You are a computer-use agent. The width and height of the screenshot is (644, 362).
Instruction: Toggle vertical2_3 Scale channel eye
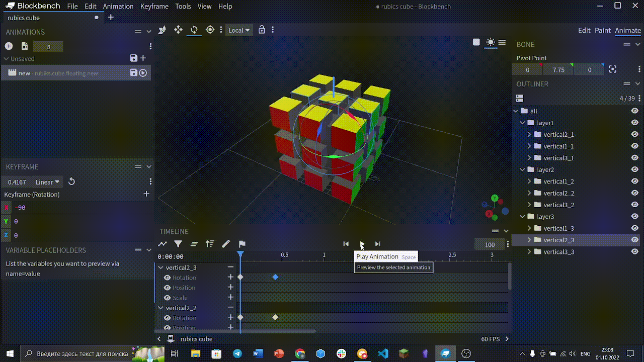point(168,298)
